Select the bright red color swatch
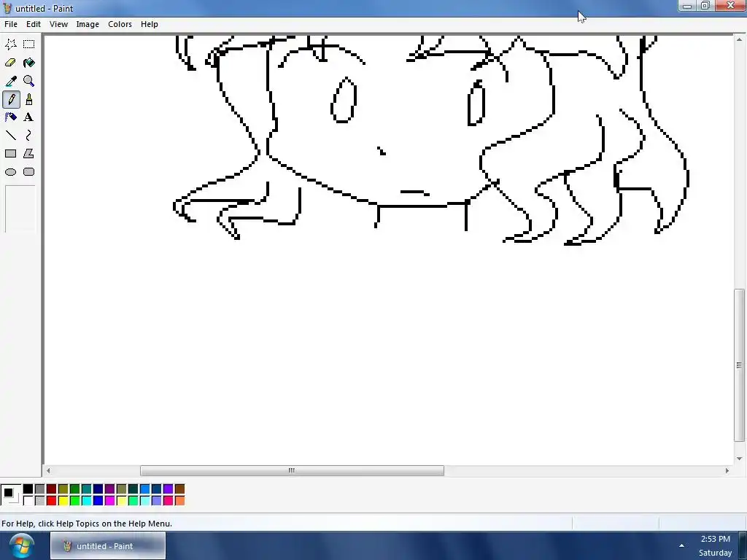Image resolution: width=747 pixels, height=560 pixels. [x=52, y=500]
